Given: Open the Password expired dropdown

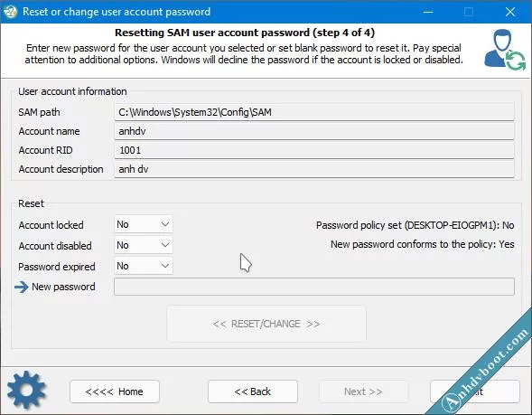Looking at the screenshot, I should coord(144,266).
